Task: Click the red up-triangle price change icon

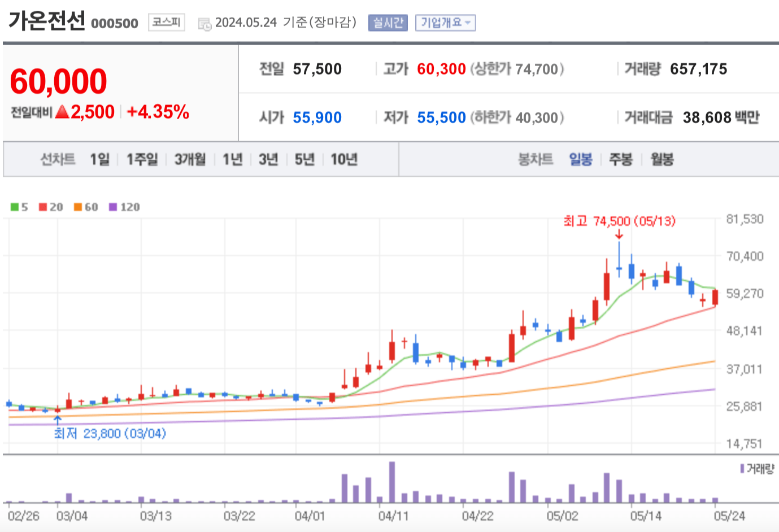Action: (x=63, y=112)
